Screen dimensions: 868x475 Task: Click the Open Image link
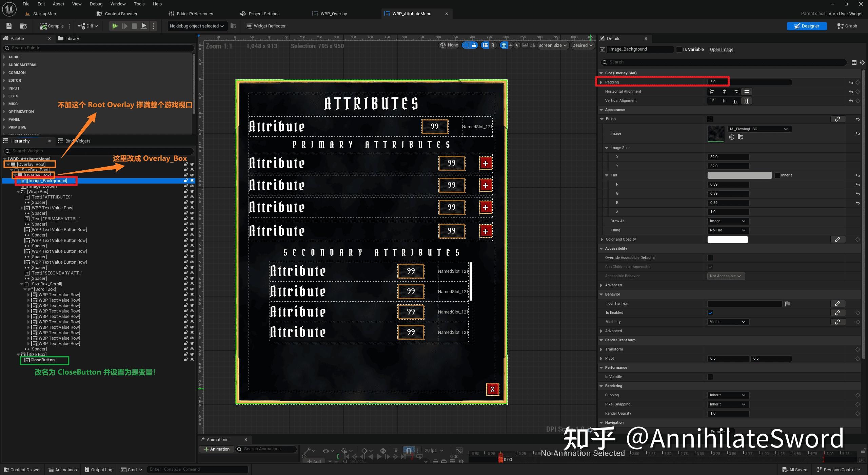[721, 49]
